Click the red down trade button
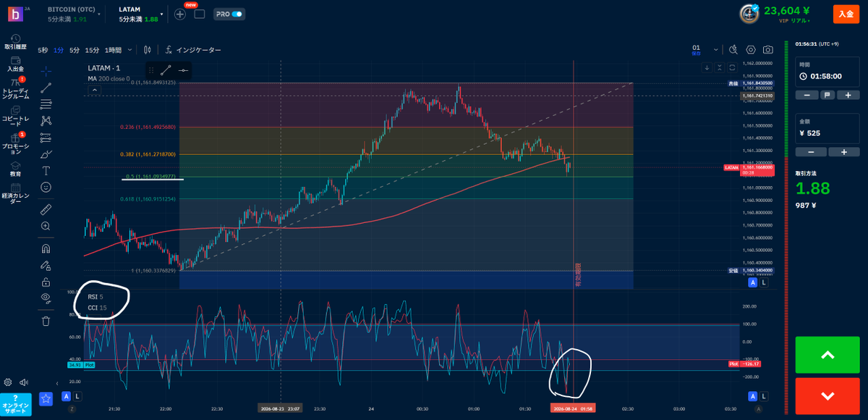Screen dimensions: 868x420 [828, 395]
